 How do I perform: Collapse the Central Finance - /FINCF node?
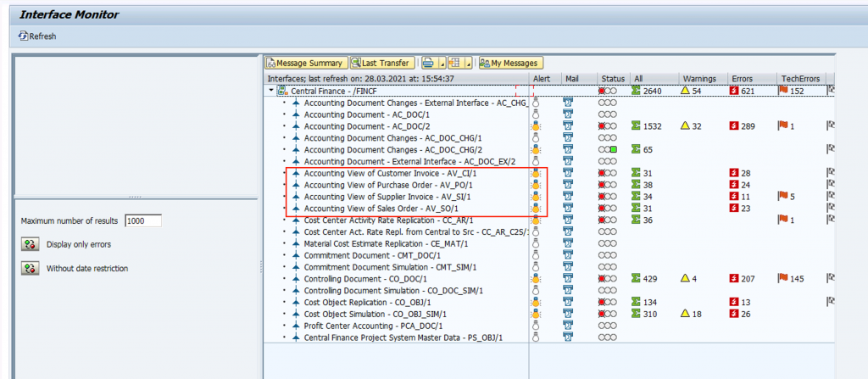pos(271,91)
